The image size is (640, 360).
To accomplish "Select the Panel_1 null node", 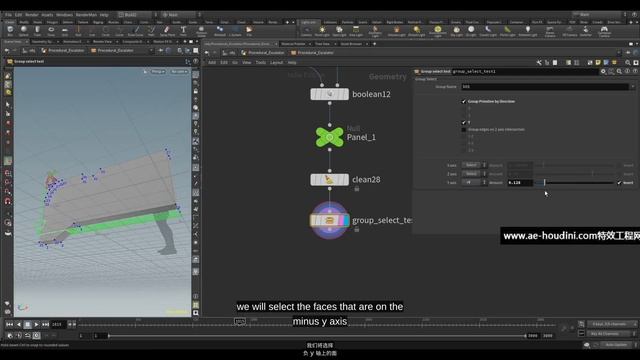I will [329, 137].
